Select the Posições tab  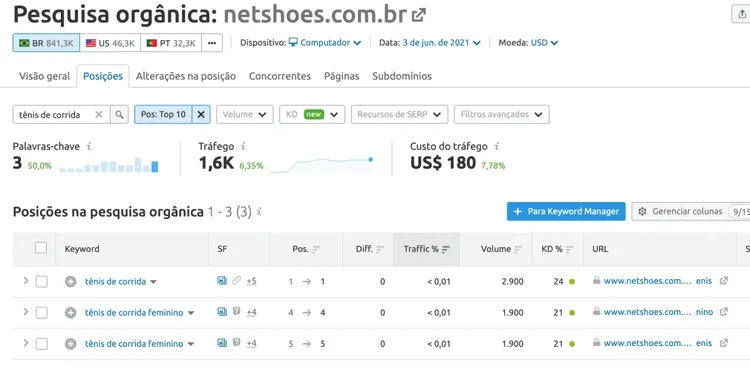tap(103, 76)
